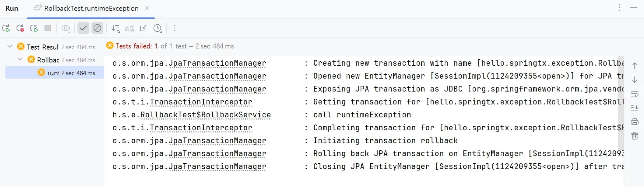Collapse the Test Results tree node

[x=10, y=47]
